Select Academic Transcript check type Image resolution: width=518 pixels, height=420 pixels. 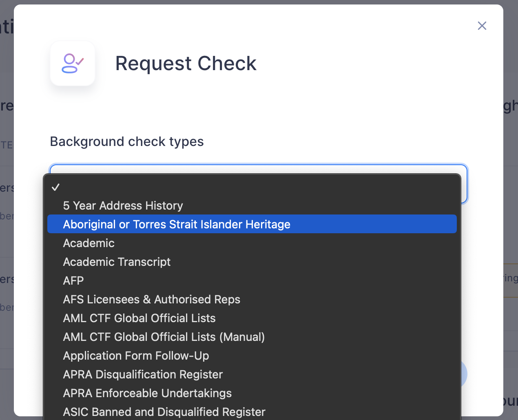117,262
